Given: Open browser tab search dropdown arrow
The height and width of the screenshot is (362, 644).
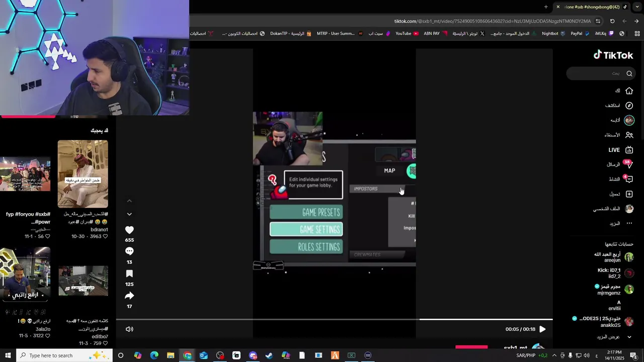Looking at the screenshot, I should pyautogui.click(x=637, y=7).
